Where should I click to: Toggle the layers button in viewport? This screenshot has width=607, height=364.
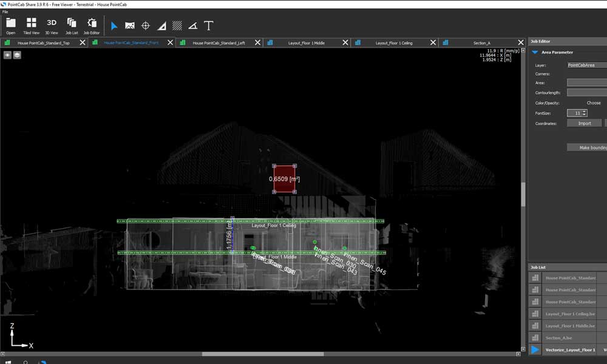coord(17,55)
